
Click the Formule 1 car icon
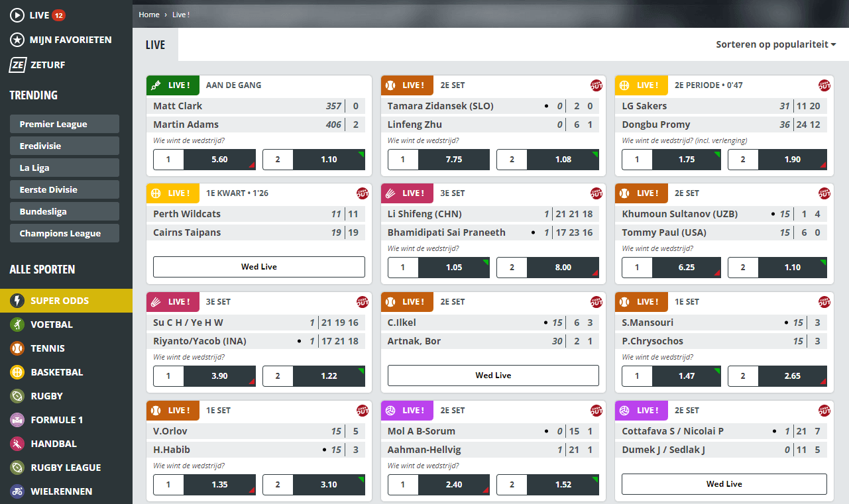[17, 420]
